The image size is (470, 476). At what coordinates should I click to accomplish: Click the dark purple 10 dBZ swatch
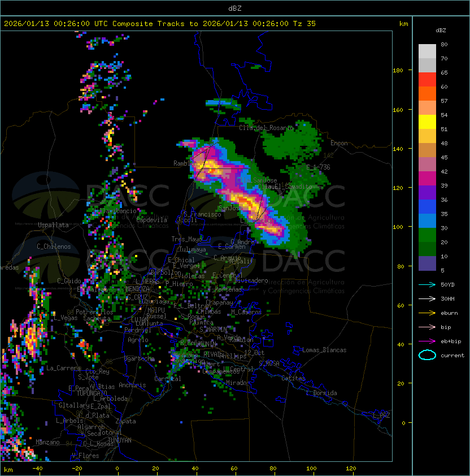click(x=427, y=263)
